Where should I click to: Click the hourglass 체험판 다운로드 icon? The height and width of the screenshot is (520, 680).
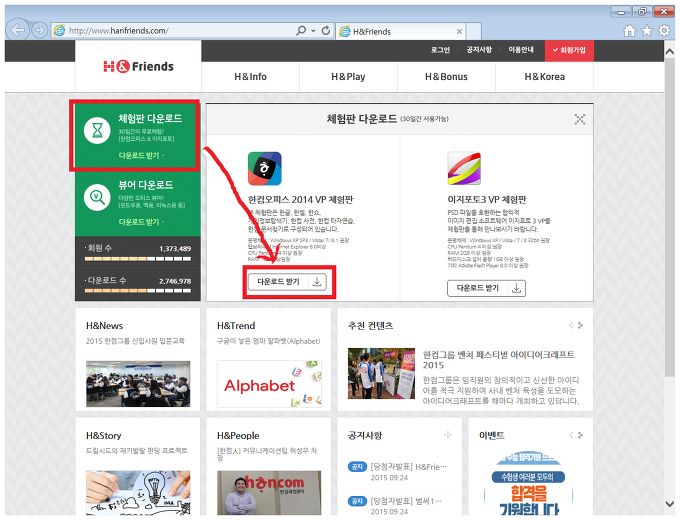pos(97,131)
